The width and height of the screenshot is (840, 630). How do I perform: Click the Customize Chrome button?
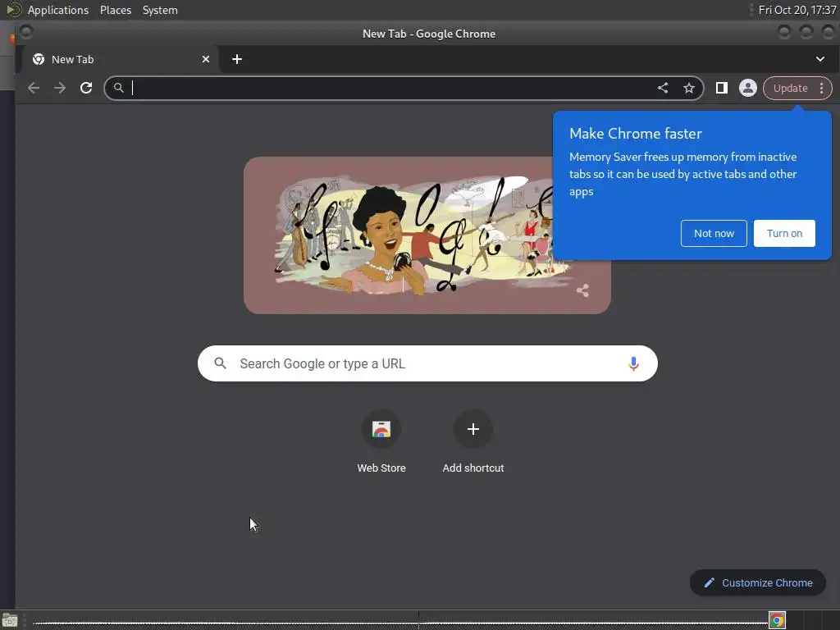[757, 583]
